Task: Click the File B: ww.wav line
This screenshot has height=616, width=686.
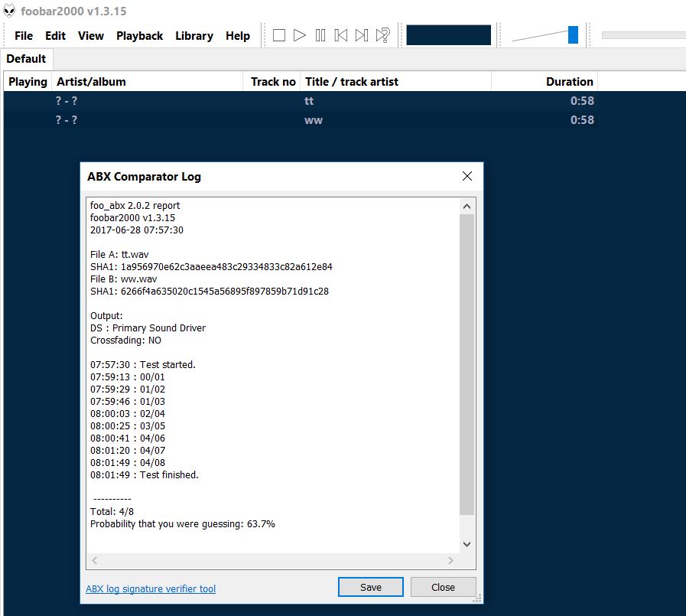Action: [123, 279]
